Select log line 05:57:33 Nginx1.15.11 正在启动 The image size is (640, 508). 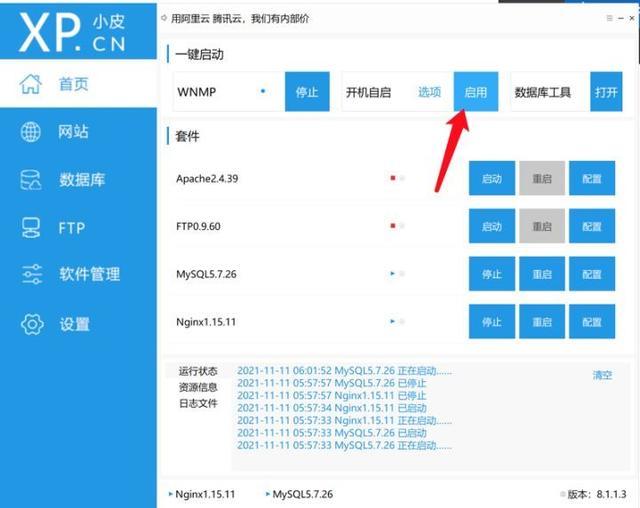coord(344,420)
